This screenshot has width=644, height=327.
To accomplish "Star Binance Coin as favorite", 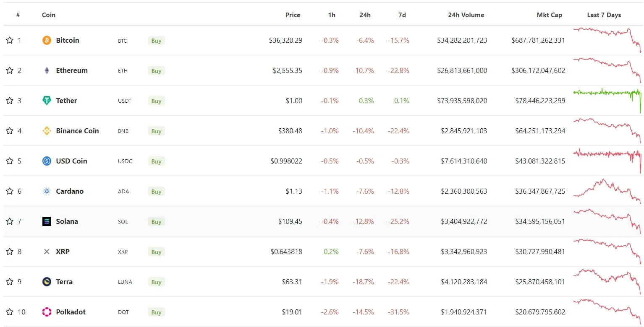I will [x=10, y=131].
